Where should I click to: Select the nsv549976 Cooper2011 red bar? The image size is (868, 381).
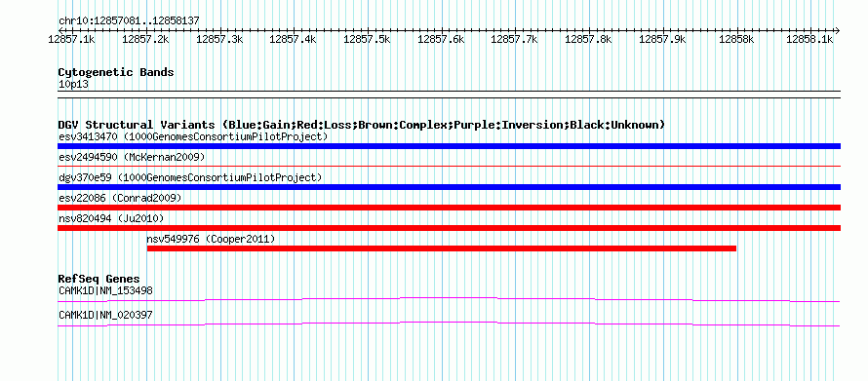(x=442, y=248)
